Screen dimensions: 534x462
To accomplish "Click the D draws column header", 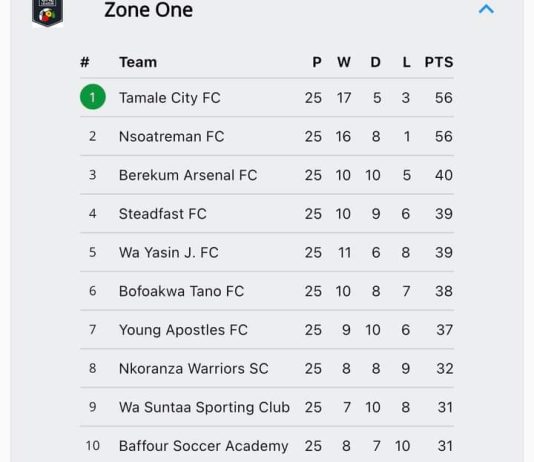I will (375, 62).
